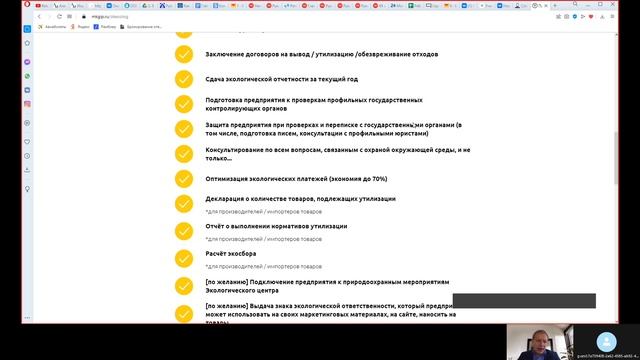Go forward with the browser forward arrow
Viewport: 640px width, 360px height.
(49, 17)
